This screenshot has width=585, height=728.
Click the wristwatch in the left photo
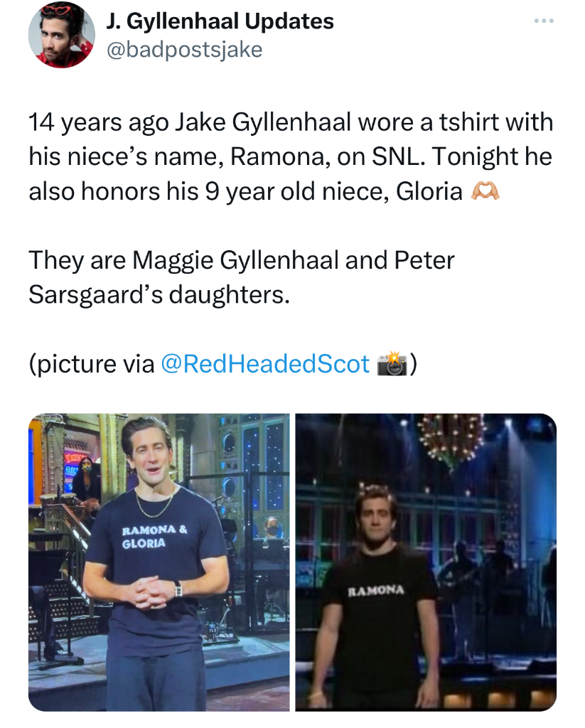tap(178, 589)
